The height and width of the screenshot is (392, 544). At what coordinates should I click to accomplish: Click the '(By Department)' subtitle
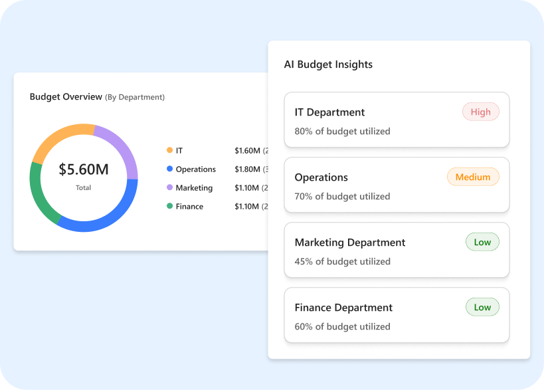coord(135,97)
